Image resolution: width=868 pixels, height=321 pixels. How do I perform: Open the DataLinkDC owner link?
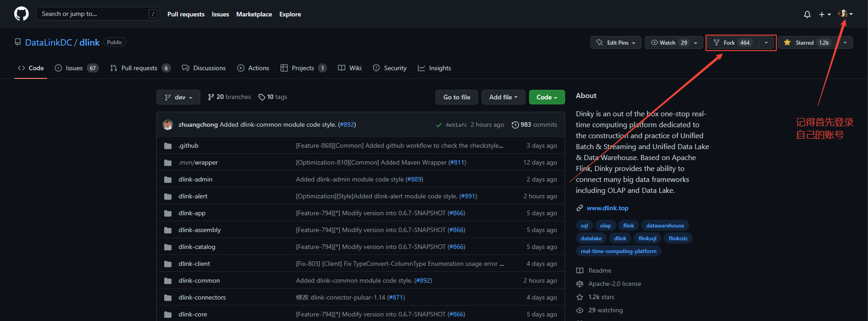[x=48, y=42]
